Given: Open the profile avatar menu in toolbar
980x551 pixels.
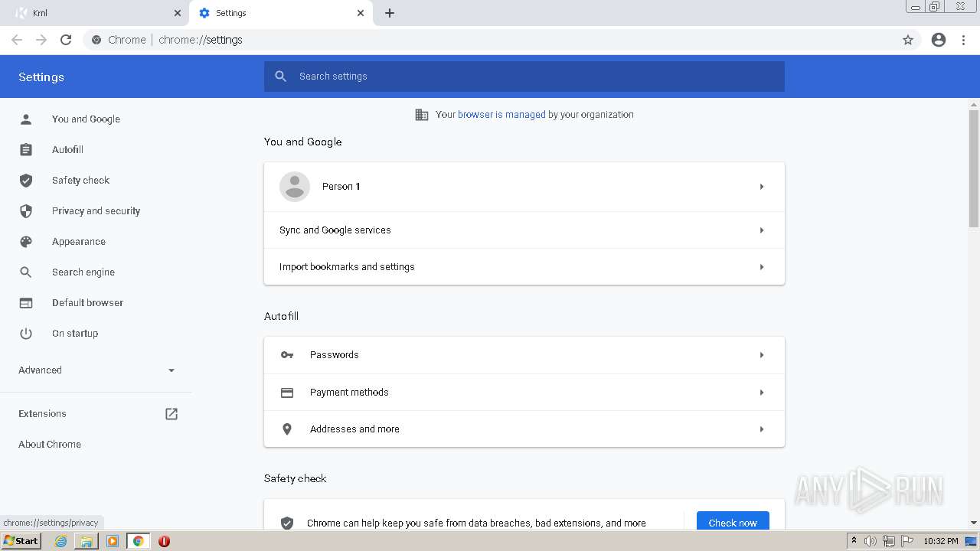Looking at the screenshot, I should pos(939,40).
